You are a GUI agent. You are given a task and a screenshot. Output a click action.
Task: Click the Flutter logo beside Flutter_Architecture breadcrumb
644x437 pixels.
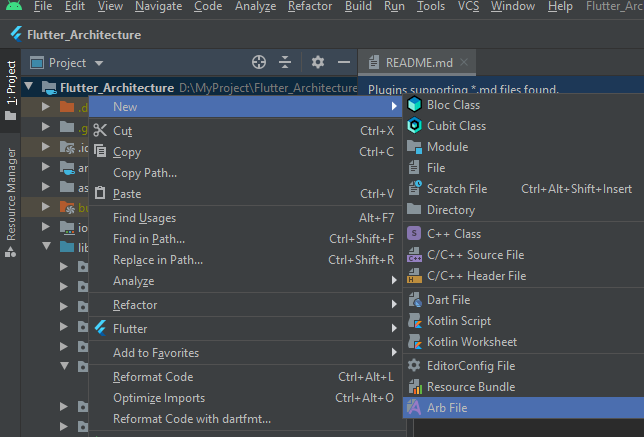click(16, 34)
